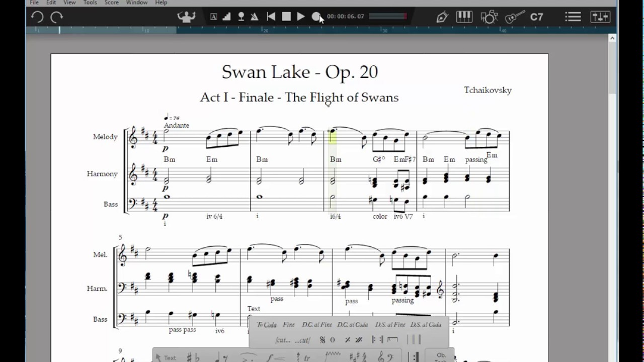The height and width of the screenshot is (362, 644).
Task: Open the wavy line glissando palette
Action: tap(334, 356)
